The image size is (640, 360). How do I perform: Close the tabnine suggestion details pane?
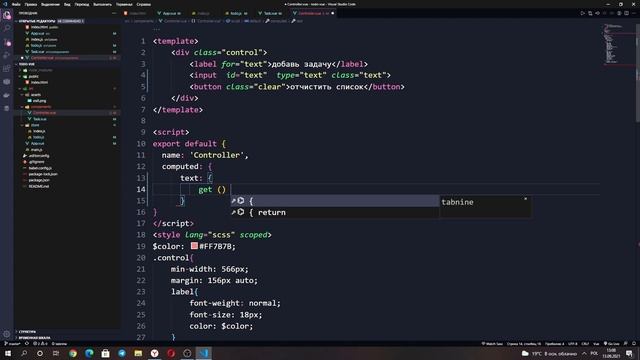pos(525,199)
